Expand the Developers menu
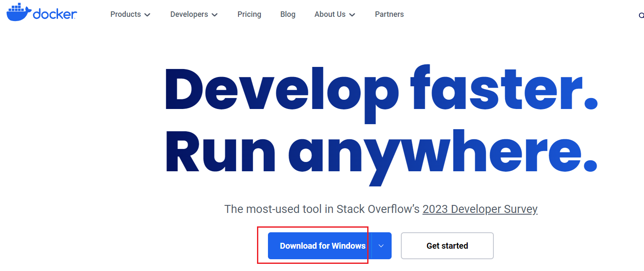This screenshot has height=271, width=644. 194,14
